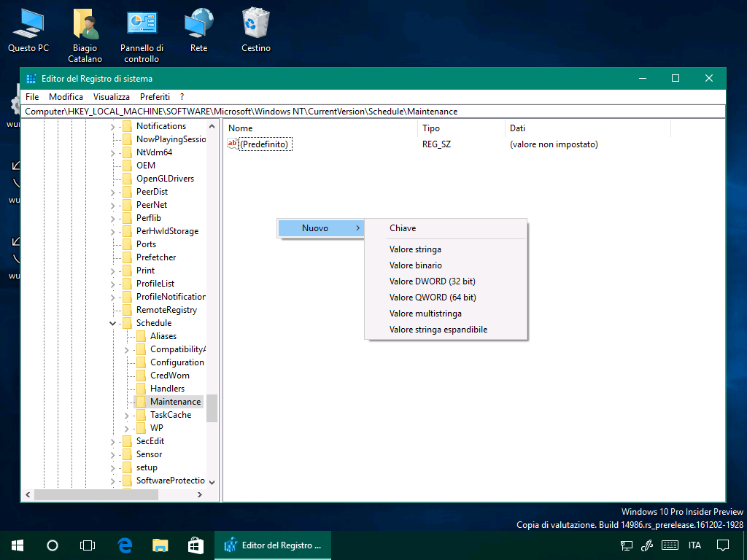Click the ITA input language indicator

(x=694, y=545)
